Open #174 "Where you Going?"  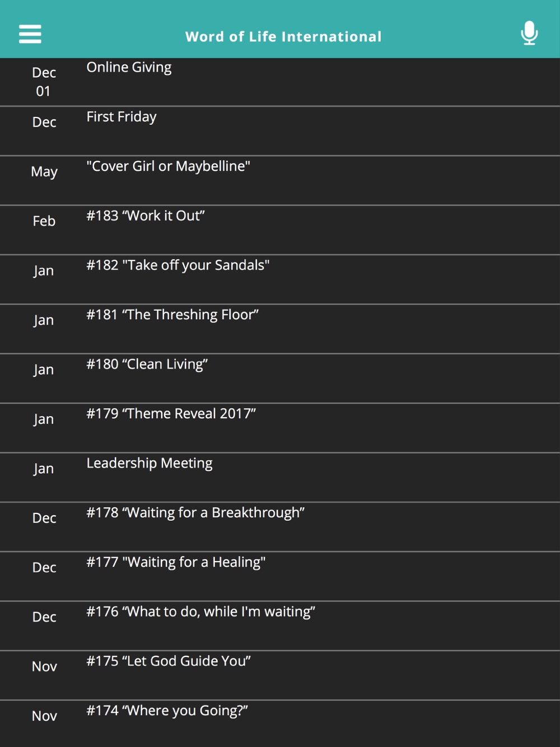280,723
